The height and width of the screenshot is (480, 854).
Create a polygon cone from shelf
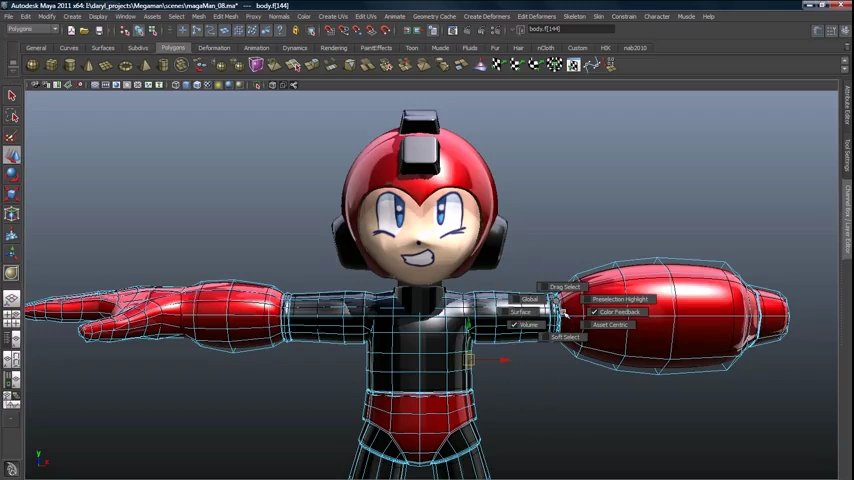88,65
